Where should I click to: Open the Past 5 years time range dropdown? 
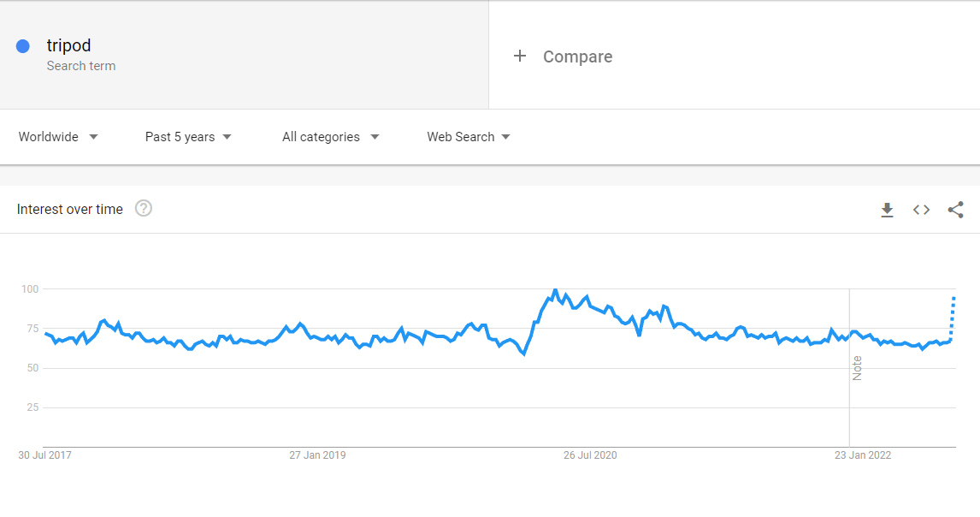(188, 137)
